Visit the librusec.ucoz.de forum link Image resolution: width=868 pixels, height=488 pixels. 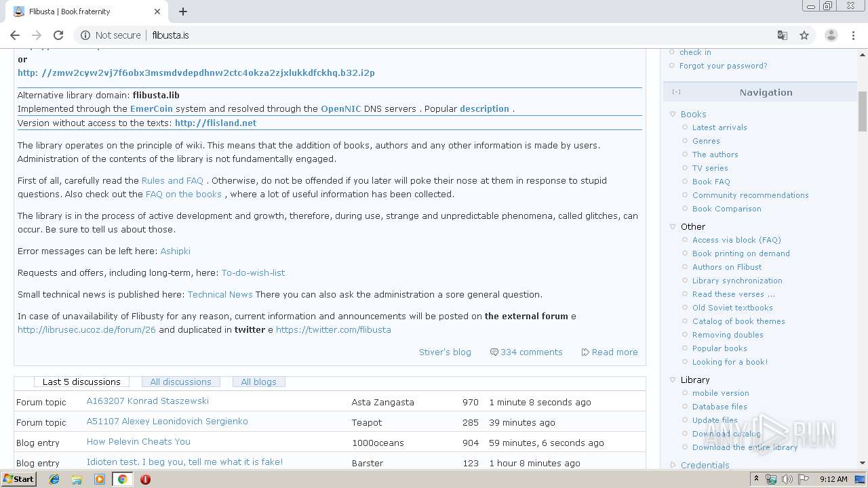pyautogui.click(x=87, y=330)
